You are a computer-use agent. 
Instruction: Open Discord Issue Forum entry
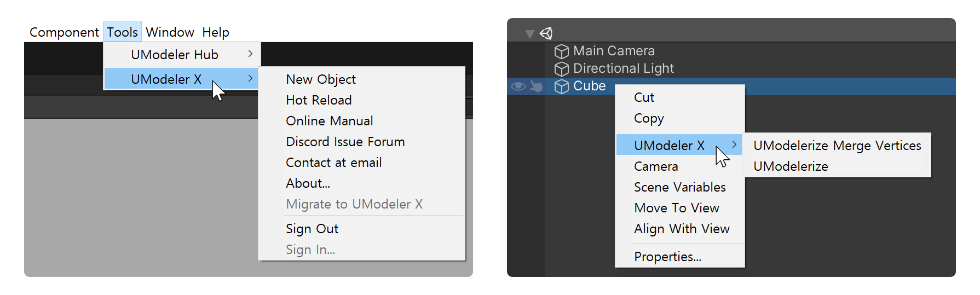tap(345, 142)
